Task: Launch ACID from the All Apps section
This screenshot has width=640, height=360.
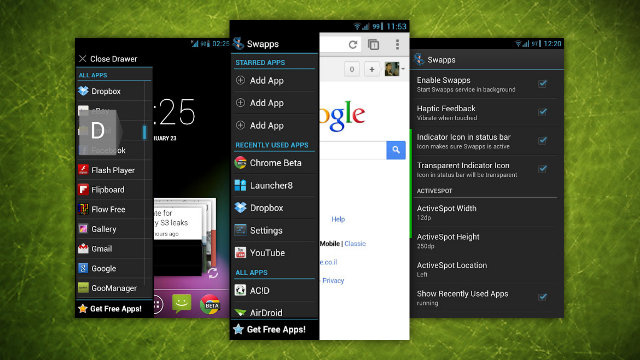Action: click(274, 290)
